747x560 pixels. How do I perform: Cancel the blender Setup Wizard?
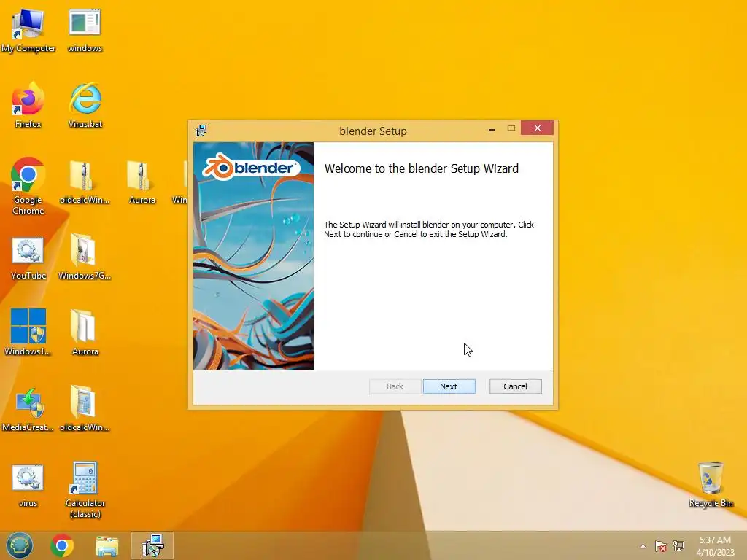click(x=516, y=386)
